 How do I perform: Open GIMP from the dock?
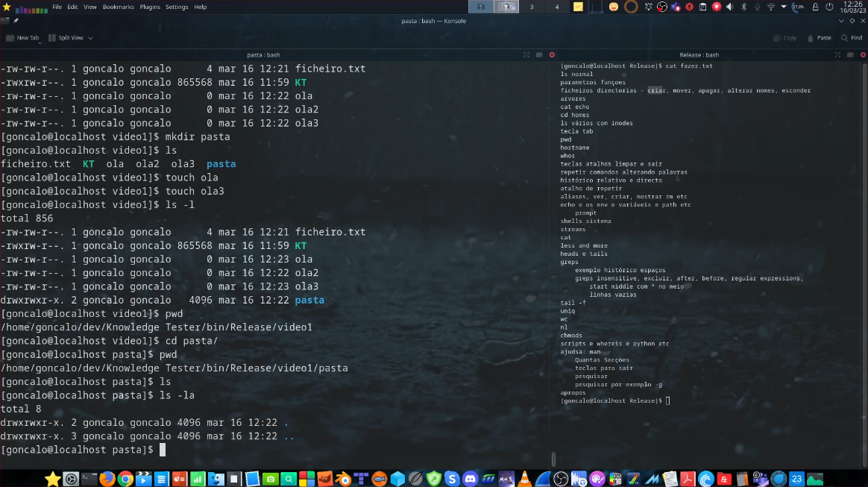click(x=324, y=478)
